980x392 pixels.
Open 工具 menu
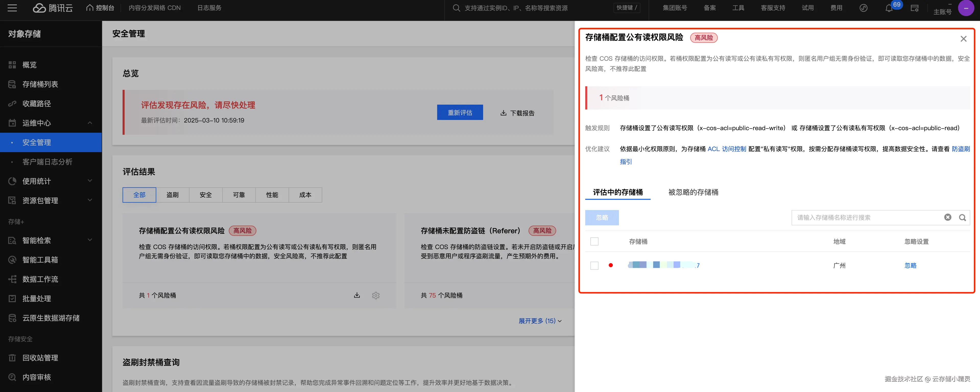click(x=738, y=8)
